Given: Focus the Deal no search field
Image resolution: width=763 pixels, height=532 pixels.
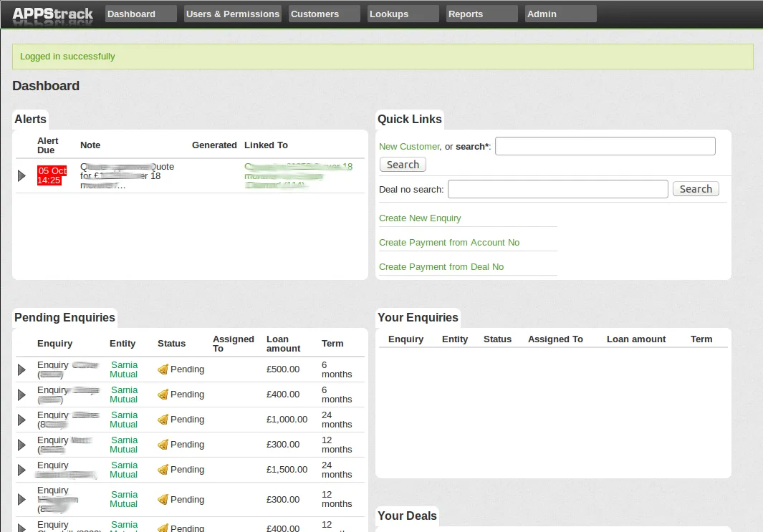Looking at the screenshot, I should click(x=557, y=189).
